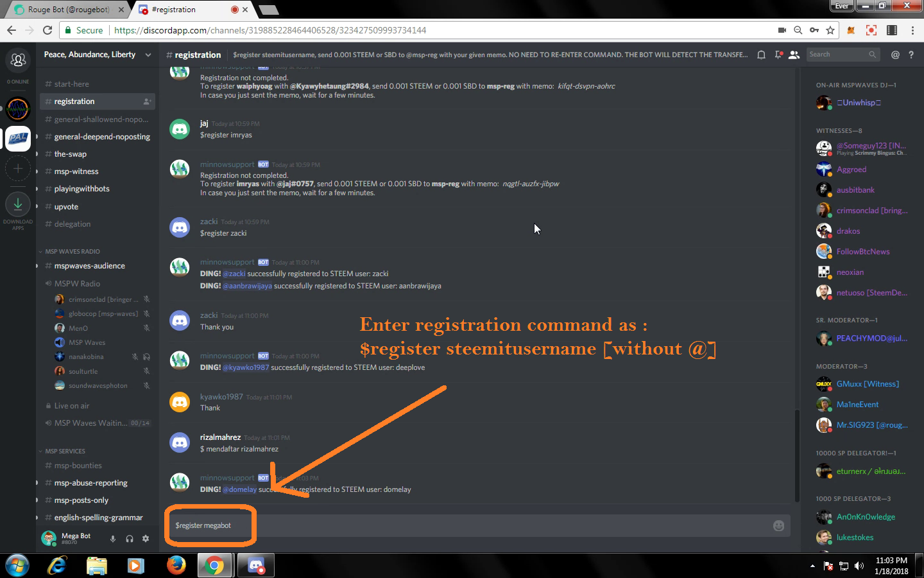Select the #registration browser tab
The image size is (924, 578).
193,10
